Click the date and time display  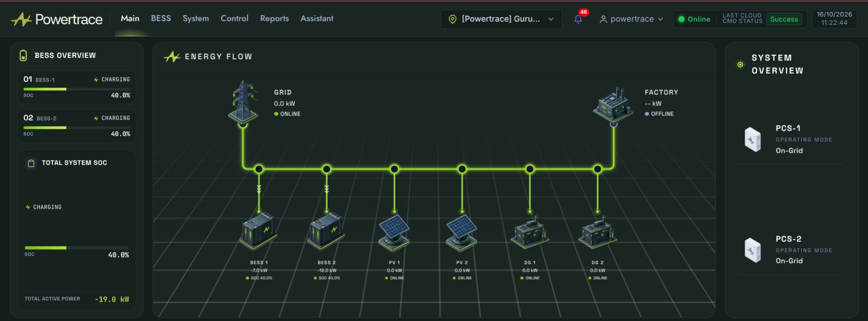[834, 19]
